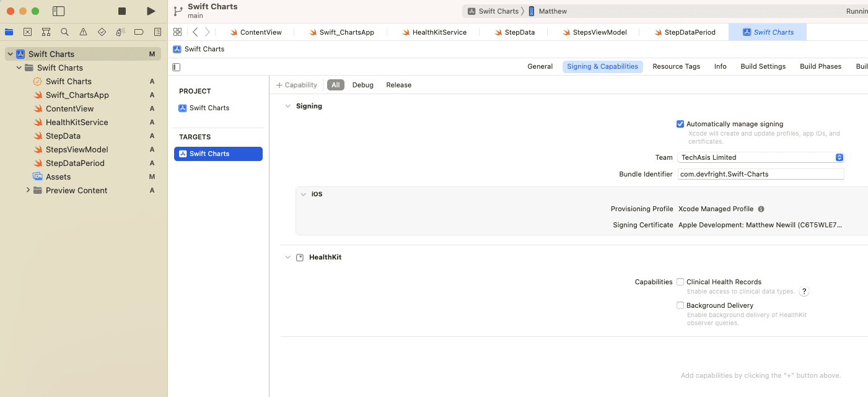
Task: Switch to the Build Settings tab
Action: [x=763, y=66]
